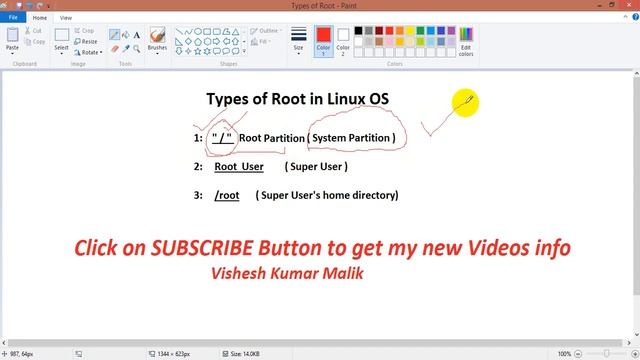Open the File menu

tap(13, 18)
